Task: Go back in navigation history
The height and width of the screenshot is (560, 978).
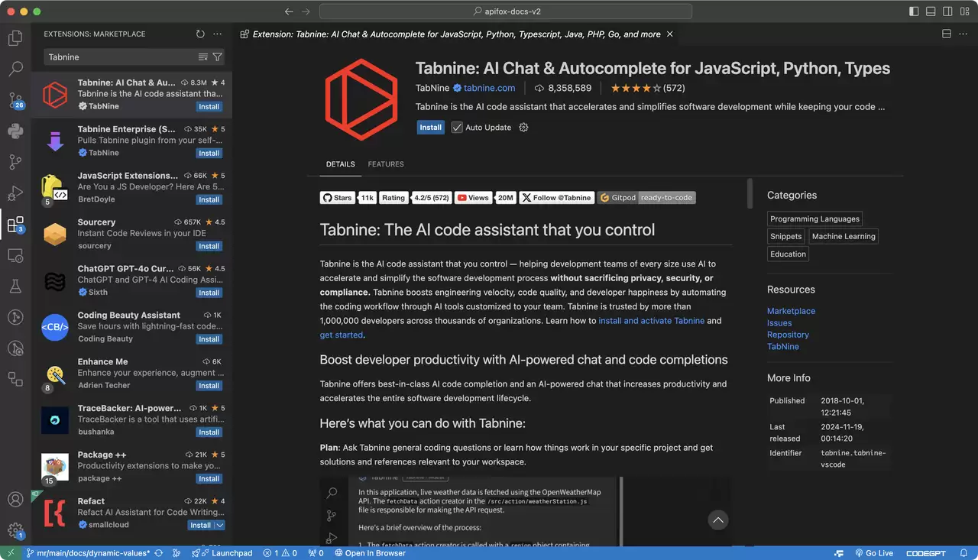Action: pyautogui.click(x=289, y=11)
